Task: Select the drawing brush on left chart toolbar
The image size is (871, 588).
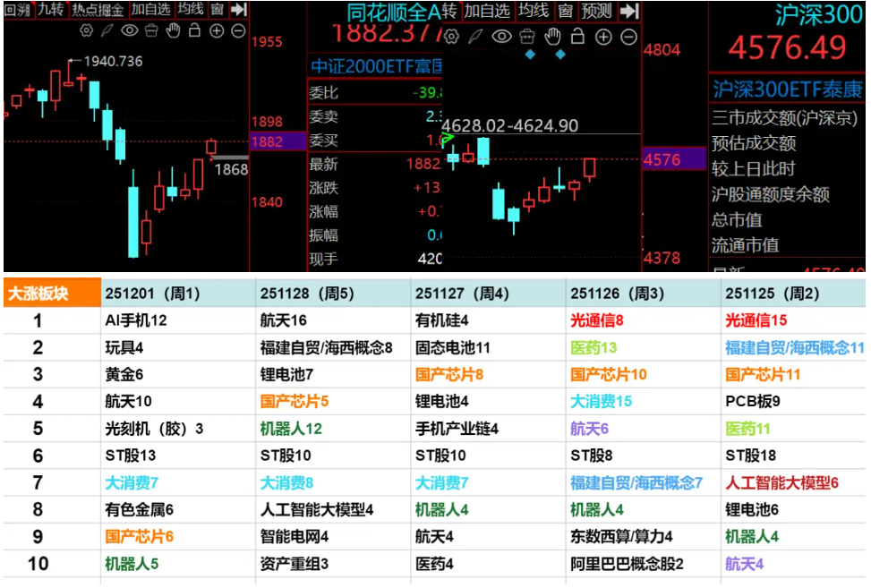Action: pyautogui.click(x=107, y=30)
